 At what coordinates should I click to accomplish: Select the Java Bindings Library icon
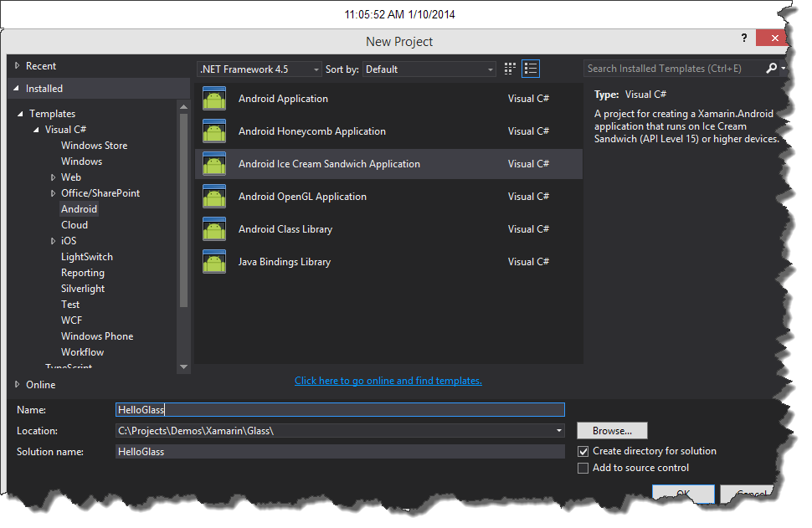(213, 261)
